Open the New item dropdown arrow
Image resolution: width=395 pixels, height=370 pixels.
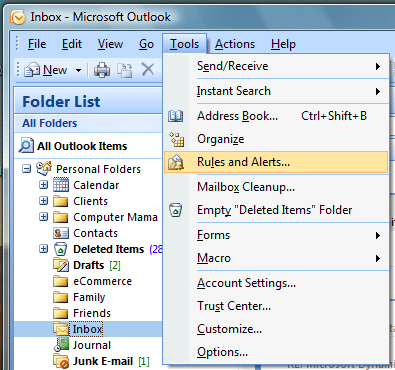[x=78, y=70]
